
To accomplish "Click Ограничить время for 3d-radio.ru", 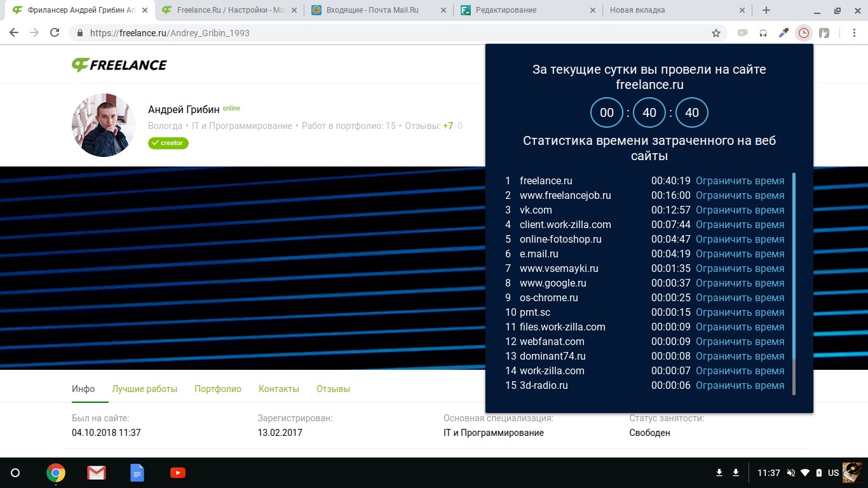I will [x=740, y=385].
